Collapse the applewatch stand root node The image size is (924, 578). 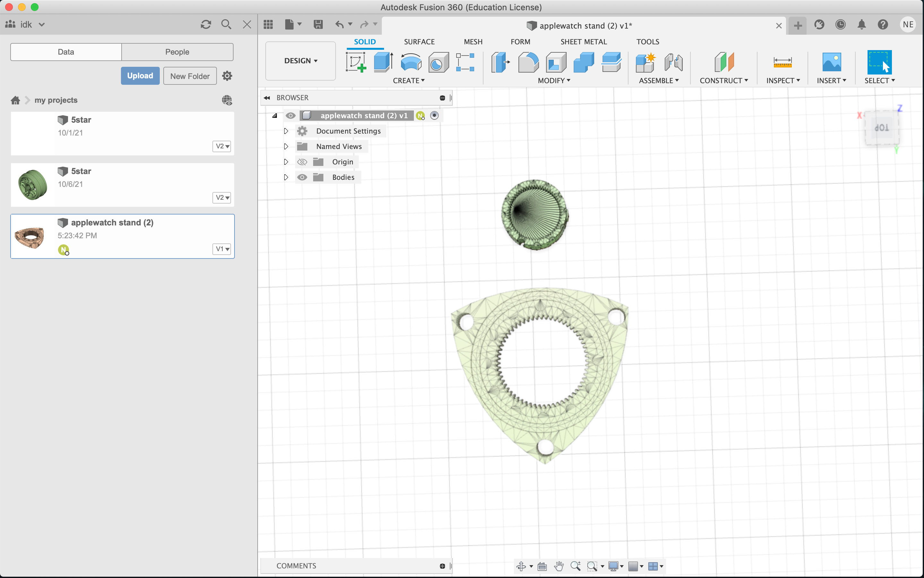pos(275,116)
